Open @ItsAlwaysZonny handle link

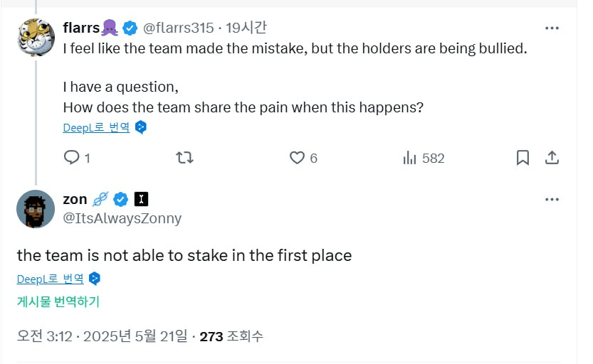tap(122, 218)
